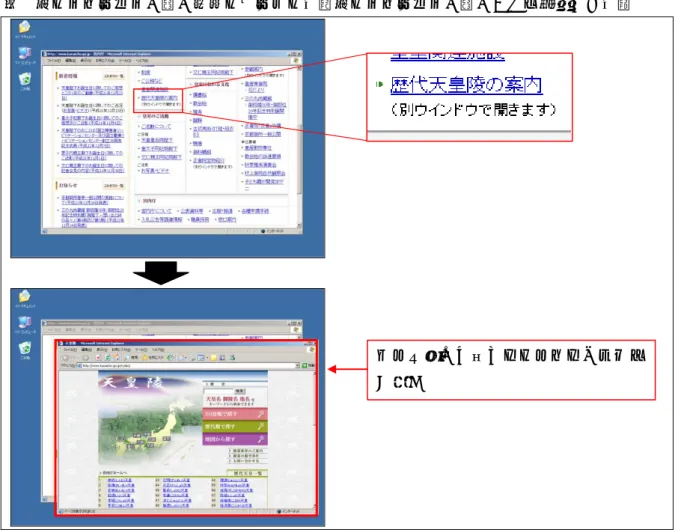Click Home icon in 天皇陵 browser toolbar
The height and width of the screenshot is (530, 678).
coord(117,358)
